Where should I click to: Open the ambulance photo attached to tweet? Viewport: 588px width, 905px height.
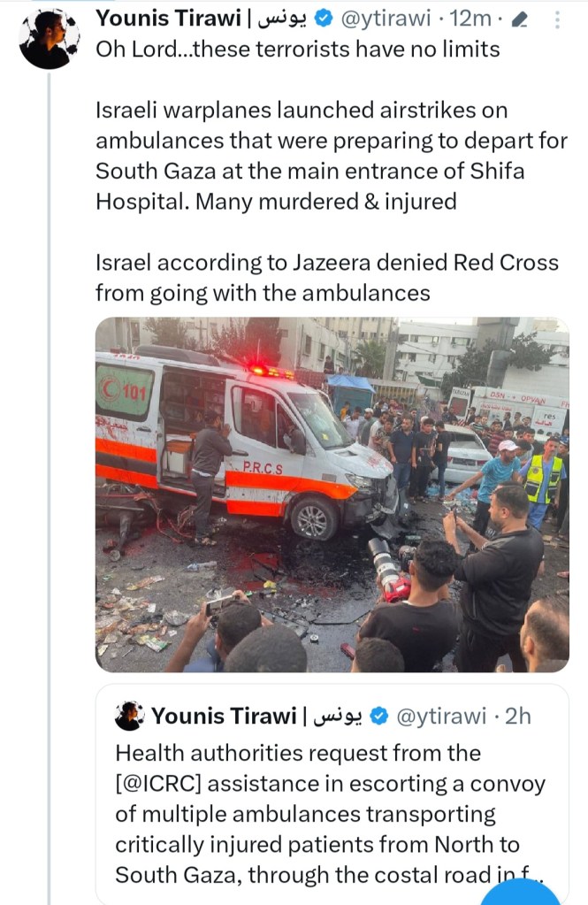tap(332, 495)
